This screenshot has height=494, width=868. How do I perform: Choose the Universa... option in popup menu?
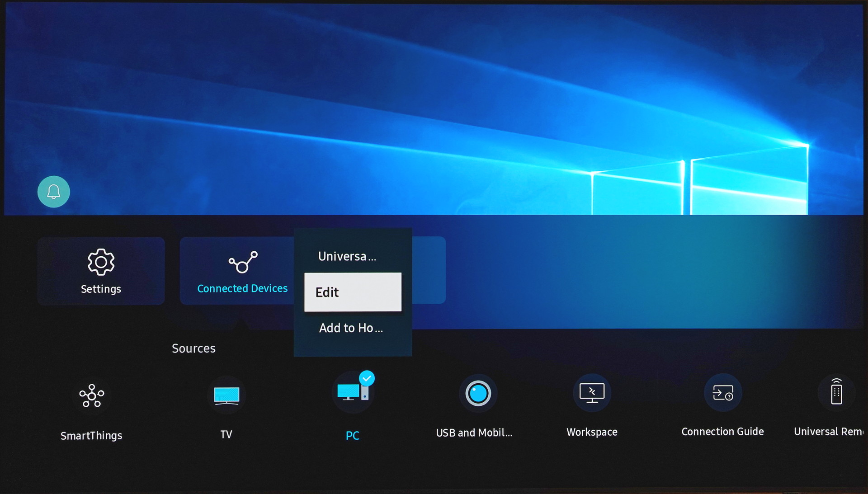coord(347,256)
